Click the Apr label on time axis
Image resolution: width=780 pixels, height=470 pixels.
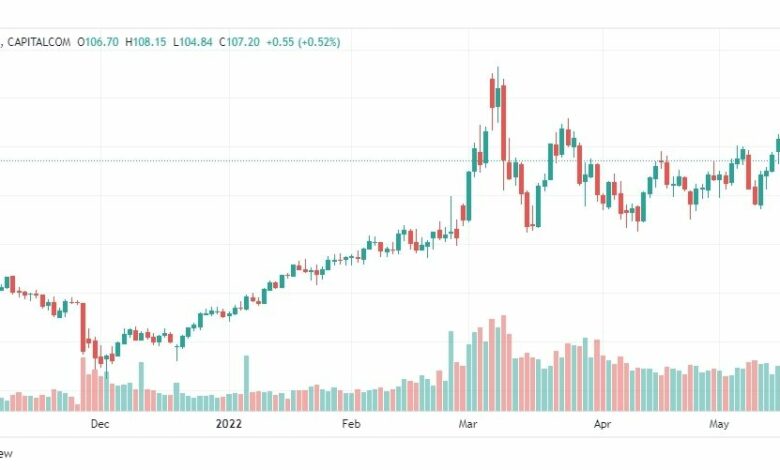pyautogui.click(x=602, y=424)
